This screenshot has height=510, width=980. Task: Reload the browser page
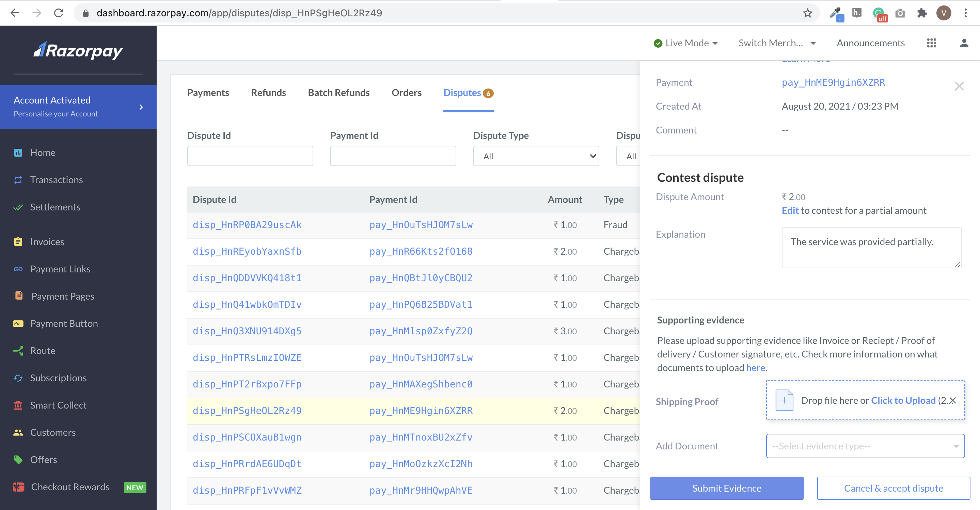(59, 13)
